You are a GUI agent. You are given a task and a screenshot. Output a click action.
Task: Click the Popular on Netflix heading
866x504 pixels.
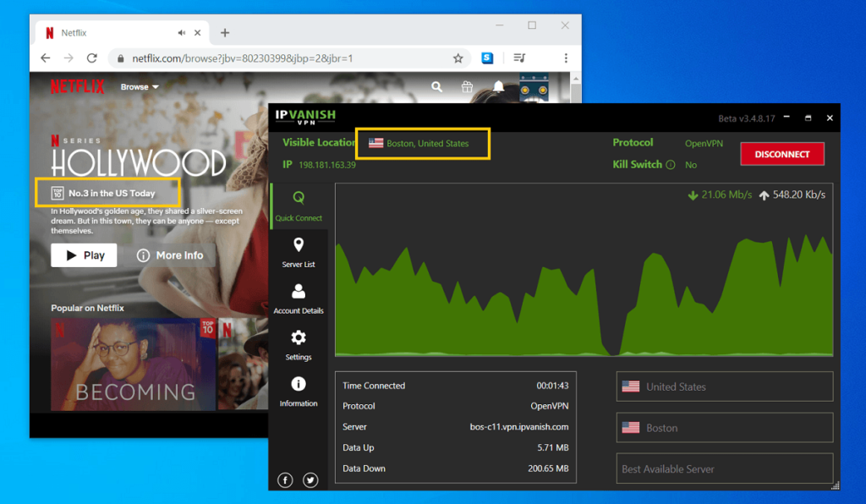[87, 308]
